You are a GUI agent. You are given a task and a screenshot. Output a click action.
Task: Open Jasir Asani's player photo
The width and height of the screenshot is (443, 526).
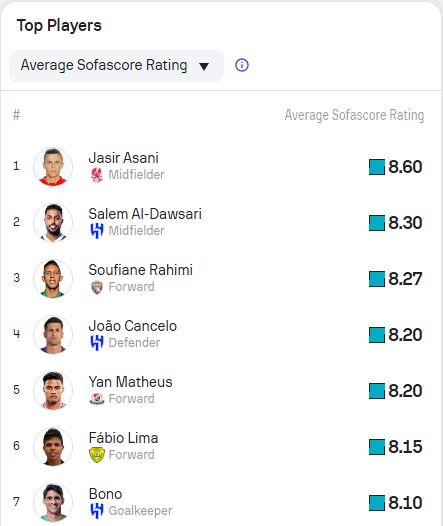click(53, 166)
